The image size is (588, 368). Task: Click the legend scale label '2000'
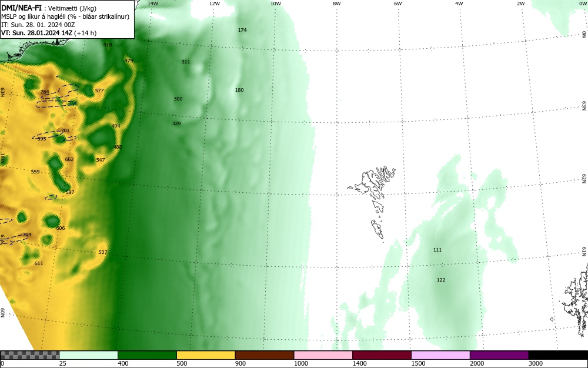click(477, 363)
